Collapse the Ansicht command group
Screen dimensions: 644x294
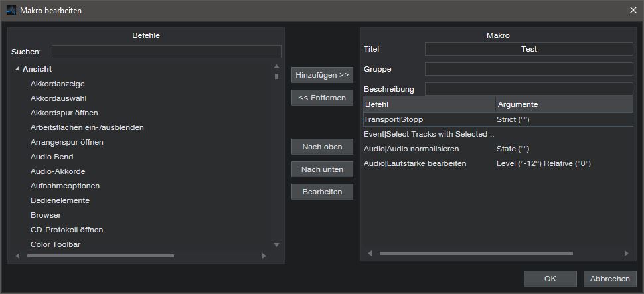point(17,69)
